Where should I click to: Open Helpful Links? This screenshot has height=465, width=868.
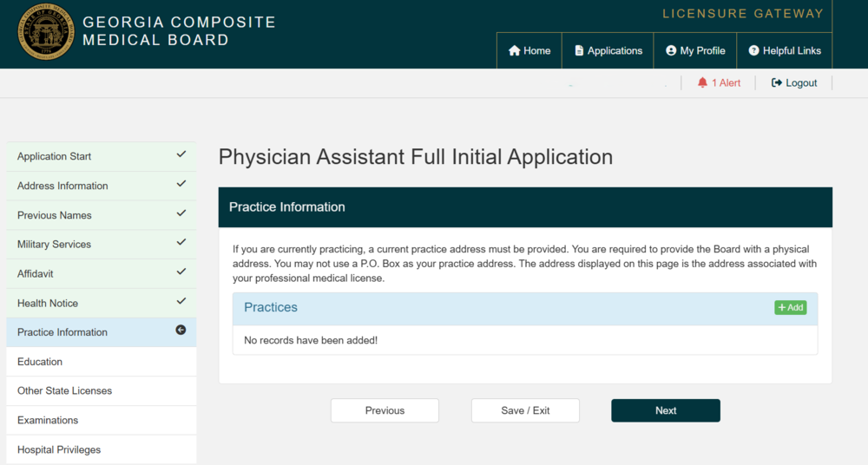[785, 50]
